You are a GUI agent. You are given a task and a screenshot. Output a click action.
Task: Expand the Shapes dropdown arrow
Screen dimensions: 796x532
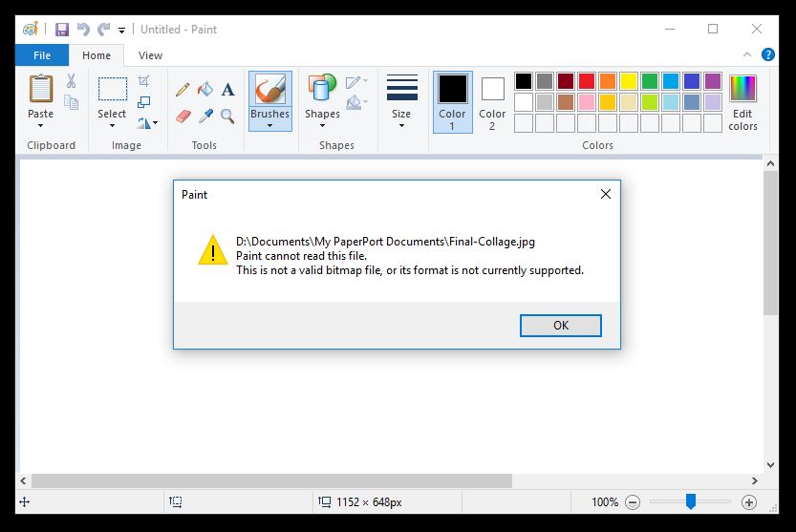coord(322,125)
